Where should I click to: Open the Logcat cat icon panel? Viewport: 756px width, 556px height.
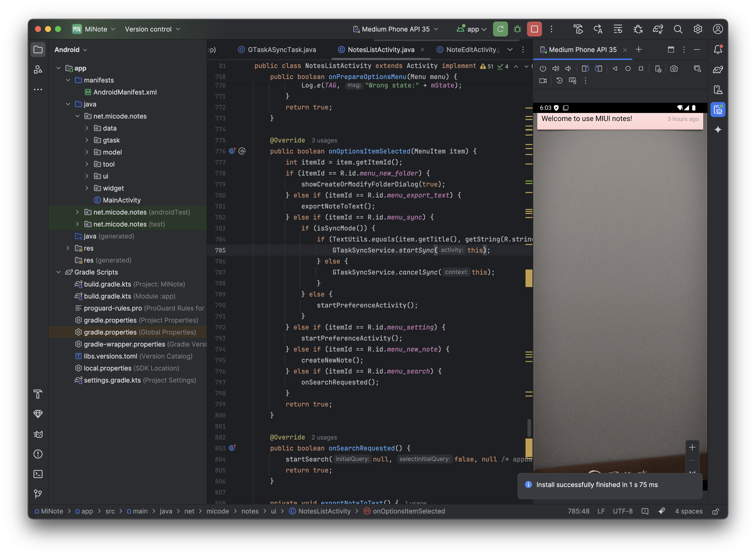38,434
